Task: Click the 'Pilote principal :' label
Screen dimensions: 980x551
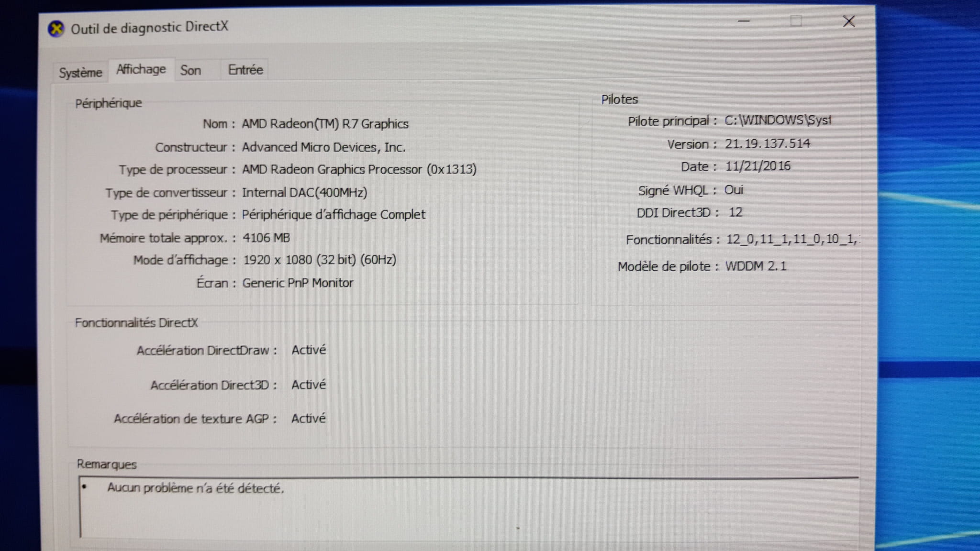Action: click(x=673, y=121)
